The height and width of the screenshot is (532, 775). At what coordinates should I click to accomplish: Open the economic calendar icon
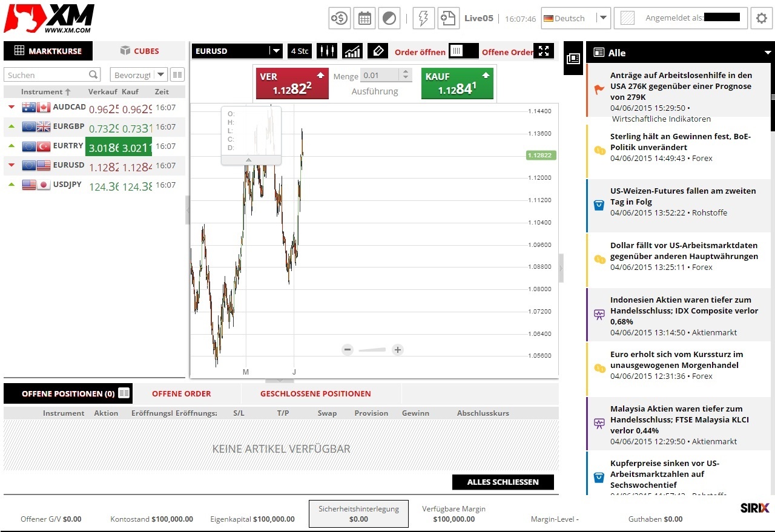(x=364, y=18)
